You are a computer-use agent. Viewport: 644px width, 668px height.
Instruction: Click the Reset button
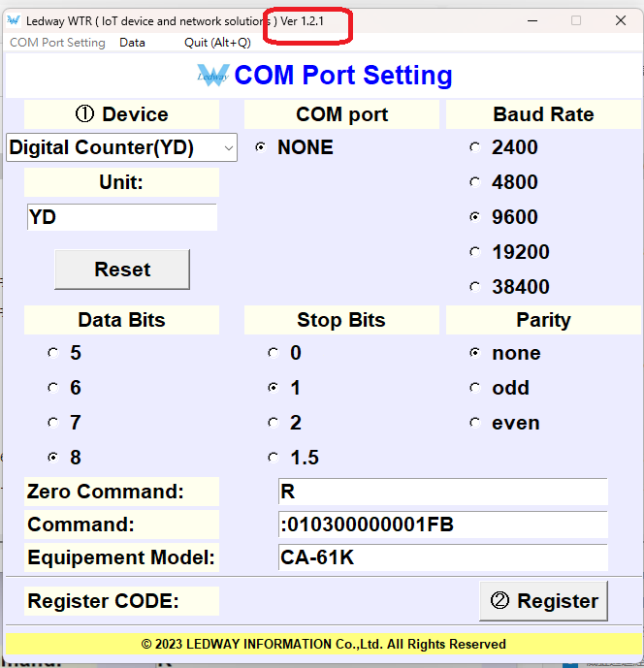[x=122, y=270]
